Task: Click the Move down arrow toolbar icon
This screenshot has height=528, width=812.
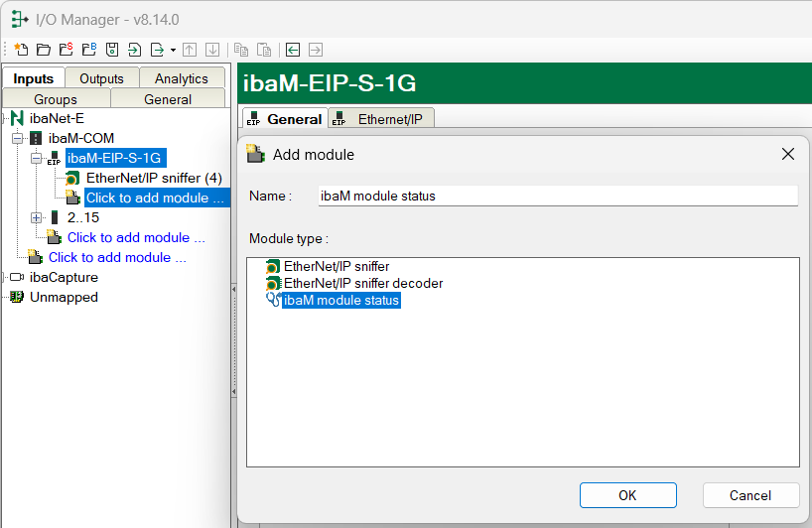Action: point(212,50)
